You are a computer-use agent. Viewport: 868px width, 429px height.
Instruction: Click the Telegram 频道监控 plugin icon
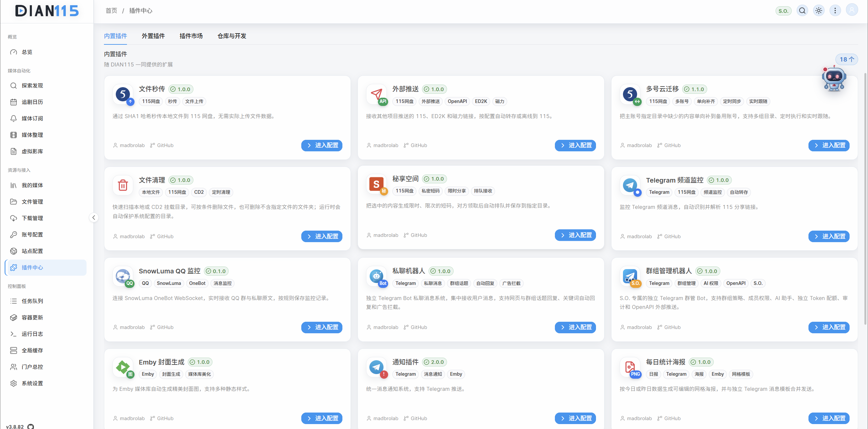[630, 185]
